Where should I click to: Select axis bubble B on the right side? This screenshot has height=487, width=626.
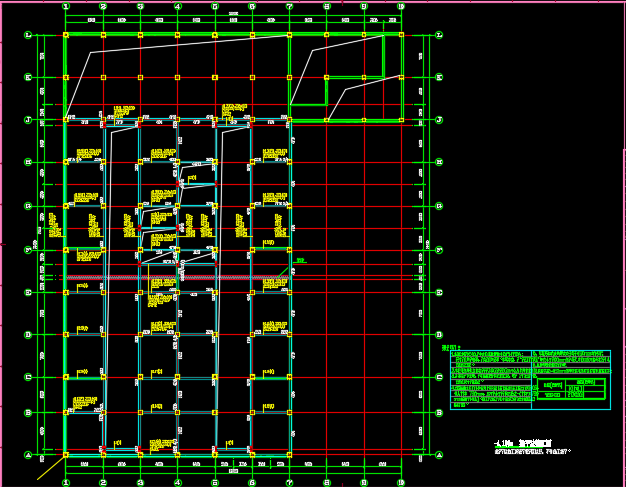click(x=439, y=412)
